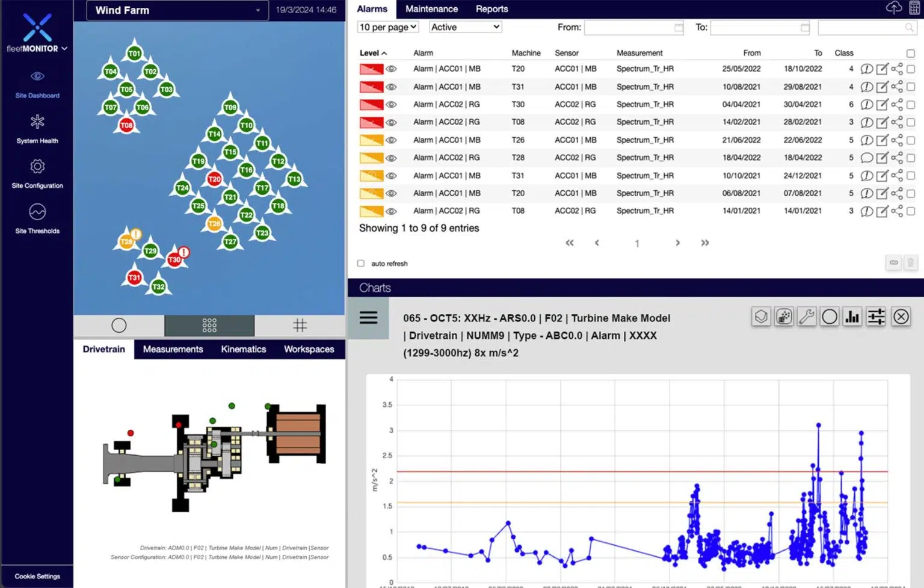
Task: Open the wrench settings icon in Charts toolbar
Action: pos(807,316)
